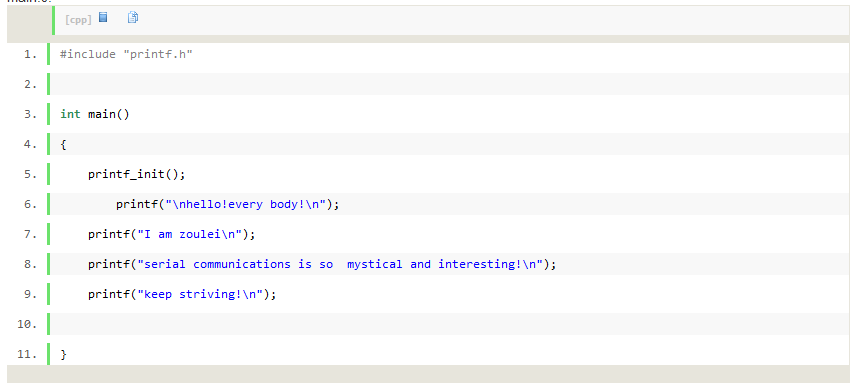Click the serial communications string on line 8
The height and width of the screenshot is (383, 853).
(340, 264)
